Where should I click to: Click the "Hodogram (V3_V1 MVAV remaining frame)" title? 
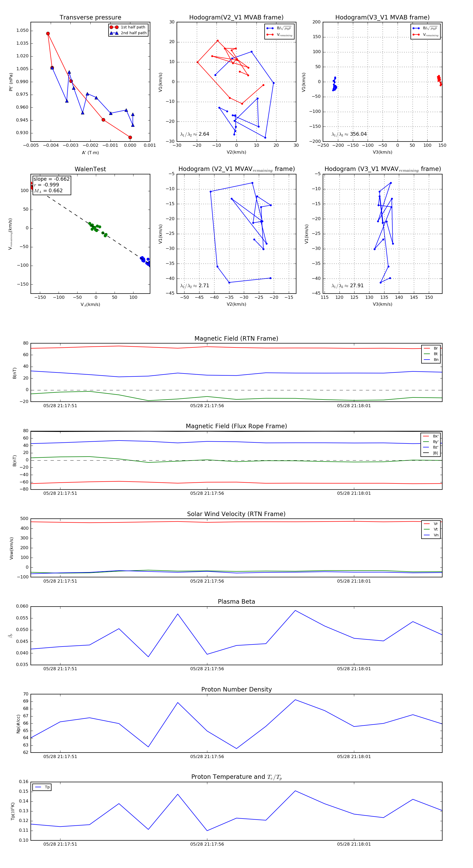tap(382, 169)
